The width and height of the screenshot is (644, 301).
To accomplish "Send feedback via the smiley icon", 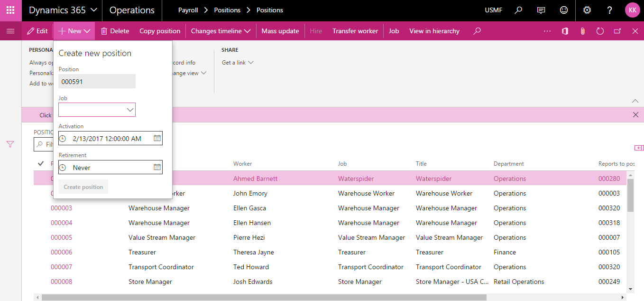I will pos(563,10).
